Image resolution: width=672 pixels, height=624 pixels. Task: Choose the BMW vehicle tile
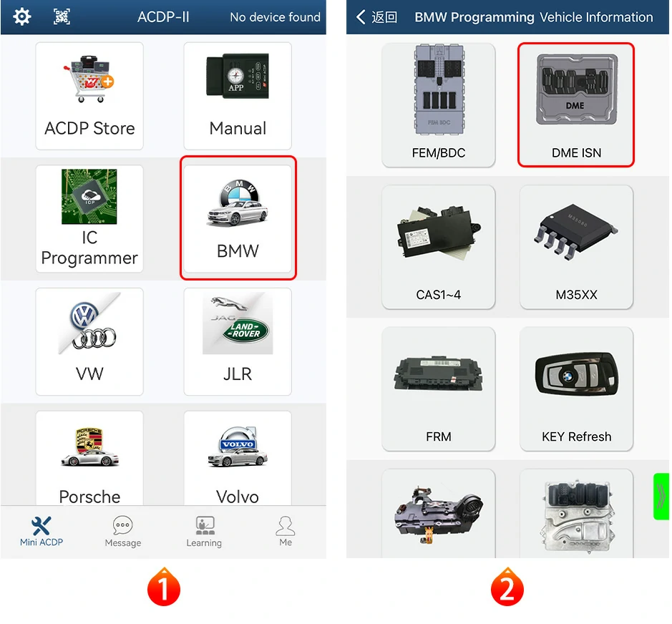[238, 218]
